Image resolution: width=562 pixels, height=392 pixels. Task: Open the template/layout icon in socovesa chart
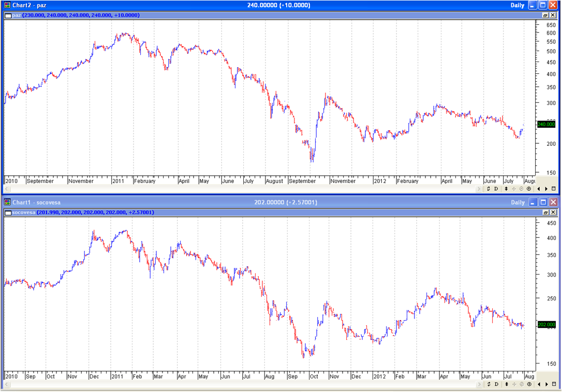(554, 384)
